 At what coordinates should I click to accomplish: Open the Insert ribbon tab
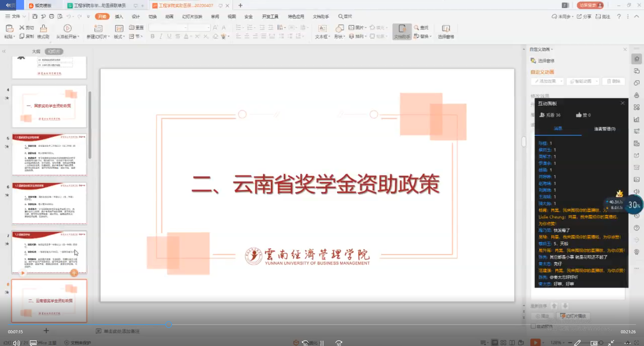(119, 16)
